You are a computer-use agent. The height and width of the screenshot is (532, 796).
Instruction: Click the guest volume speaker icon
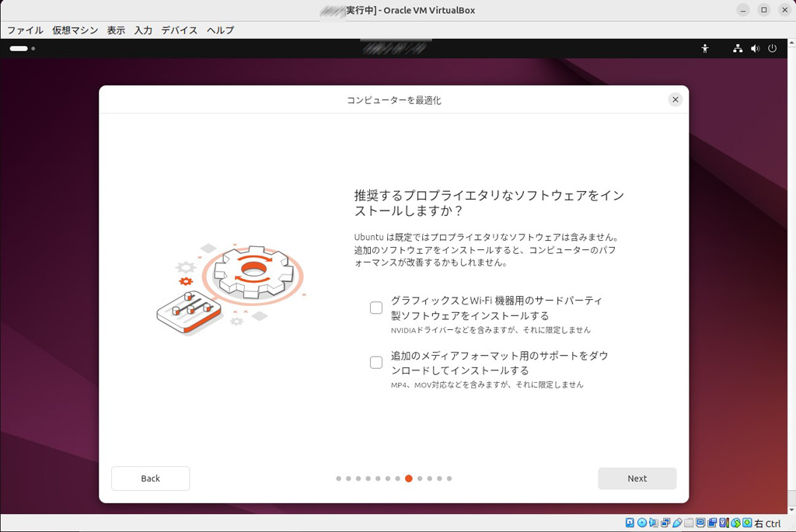(x=756, y=49)
